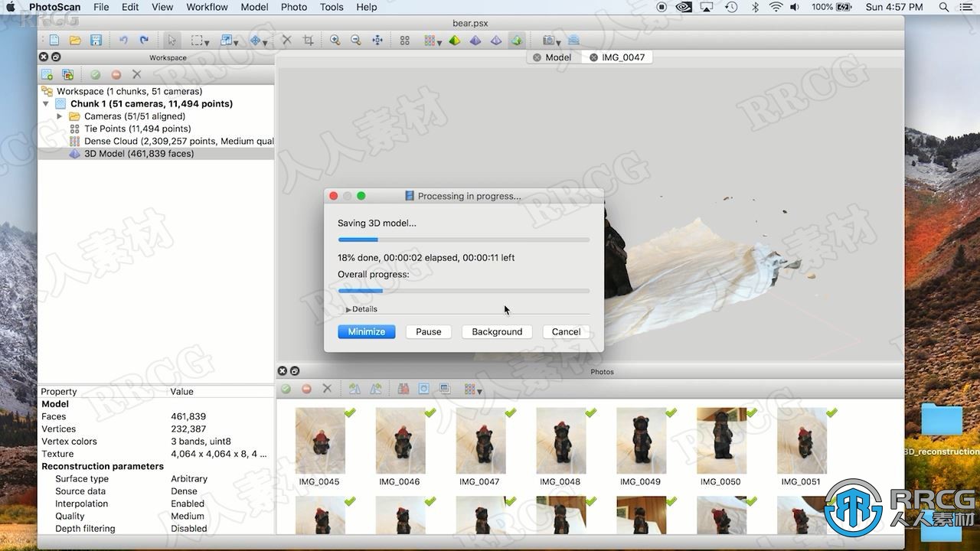Click Enable Cameras green check in Photos pane
The width and height of the screenshot is (980, 551).
click(x=286, y=389)
